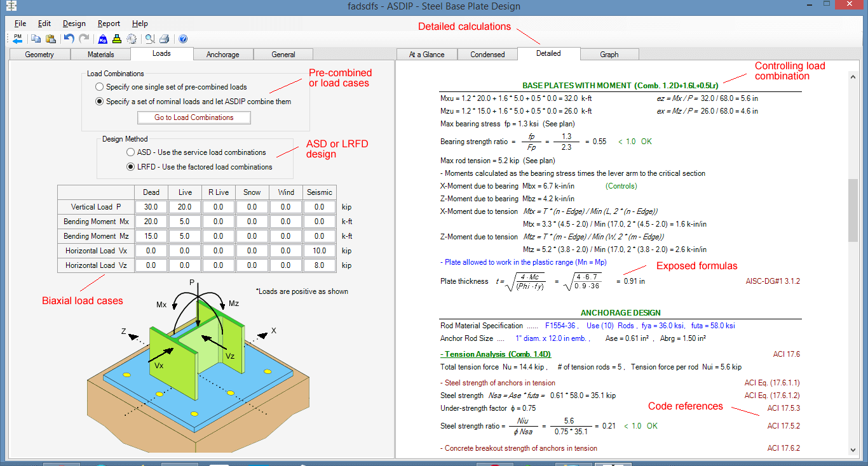Screen dimensions: 868x466
Task: Click the results scrollbar up arrow
Action: [x=853, y=76]
